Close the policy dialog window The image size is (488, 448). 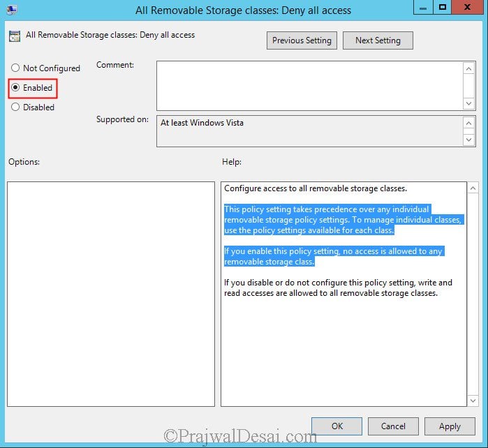(x=467, y=7)
